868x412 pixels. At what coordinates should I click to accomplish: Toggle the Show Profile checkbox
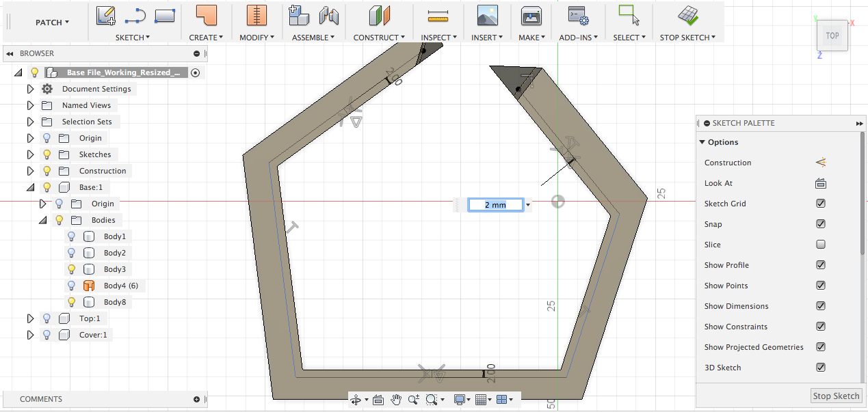tap(821, 265)
